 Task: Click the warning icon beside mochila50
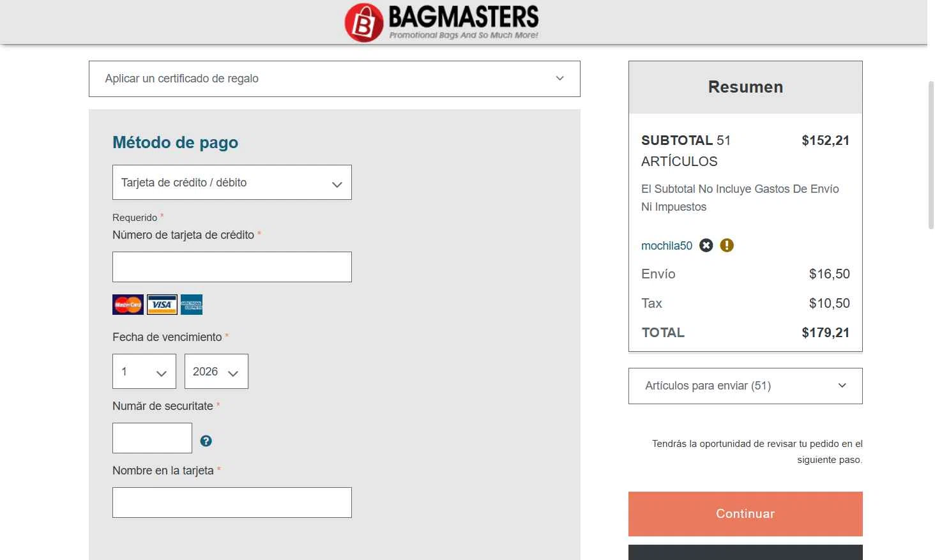coord(727,245)
